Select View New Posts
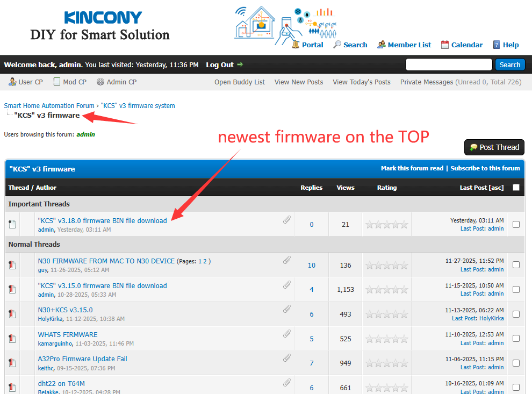This screenshot has width=532, height=394. click(x=298, y=82)
